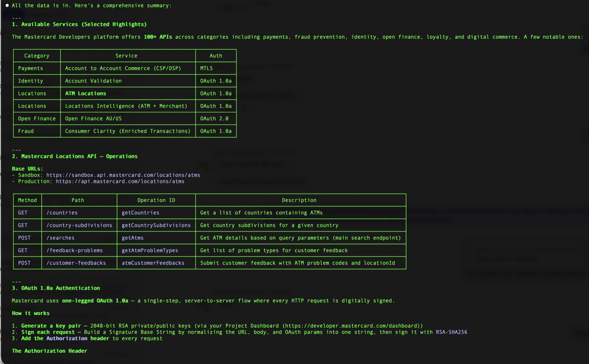Click 'Get list of problem types for customer feedback'
Image resolution: width=589 pixels, height=364 pixels.
[274, 250]
